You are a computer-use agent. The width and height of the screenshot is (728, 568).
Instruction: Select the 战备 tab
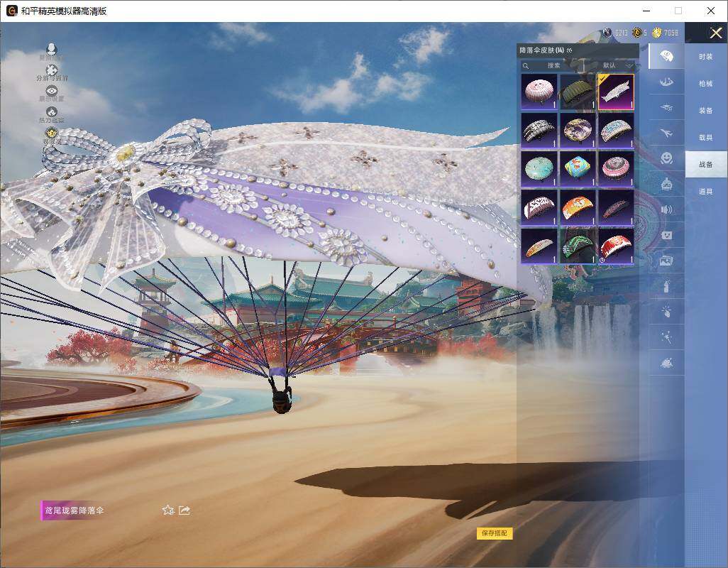(x=706, y=165)
